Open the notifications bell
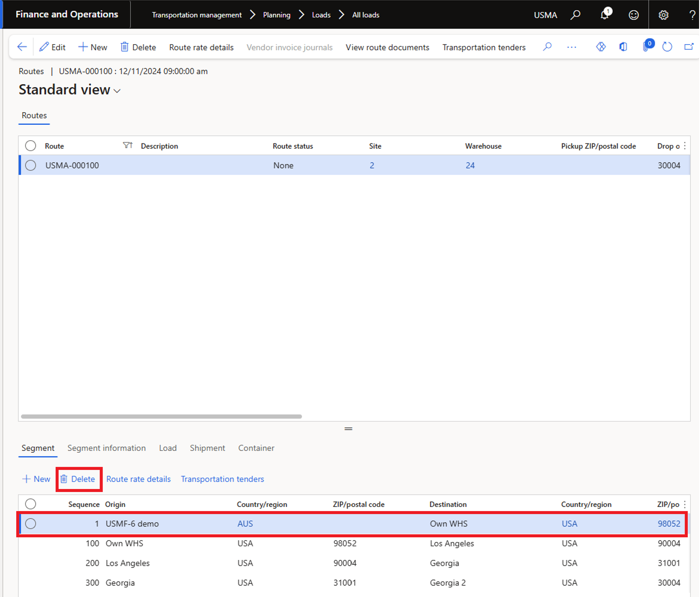This screenshot has height=597, width=700. click(605, 14)
